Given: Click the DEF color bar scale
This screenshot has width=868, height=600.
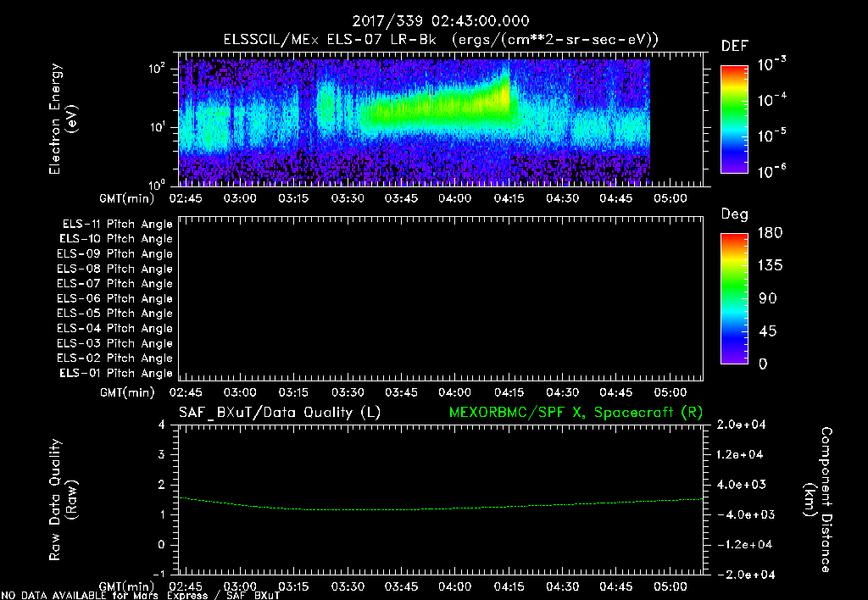Looking at the screenshot, I should 734,119.
